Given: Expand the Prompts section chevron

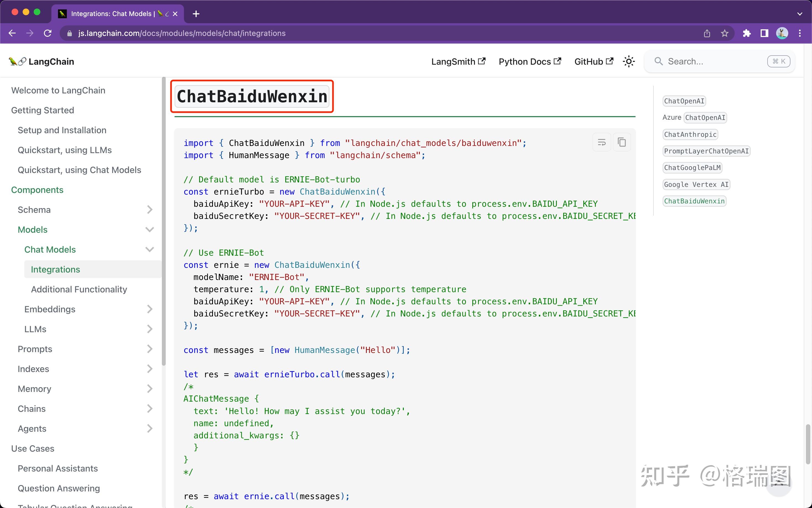Looking at the screenshot, I should [x=150, y=349].
